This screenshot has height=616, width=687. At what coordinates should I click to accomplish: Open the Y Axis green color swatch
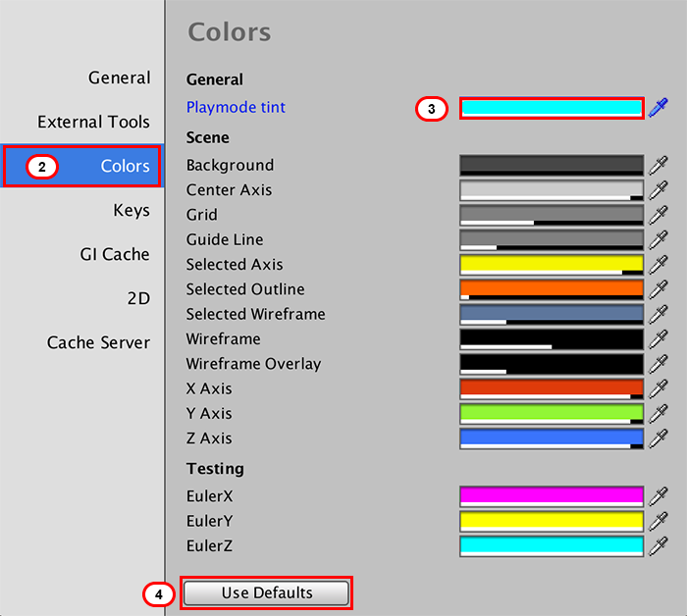tap(552, 414)
